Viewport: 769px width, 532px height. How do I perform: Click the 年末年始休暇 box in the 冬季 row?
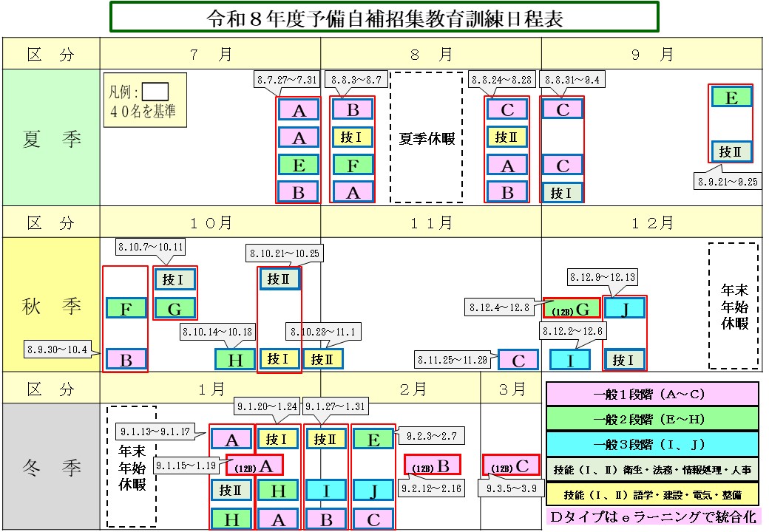pyautogui.click(x=132, y=466)
